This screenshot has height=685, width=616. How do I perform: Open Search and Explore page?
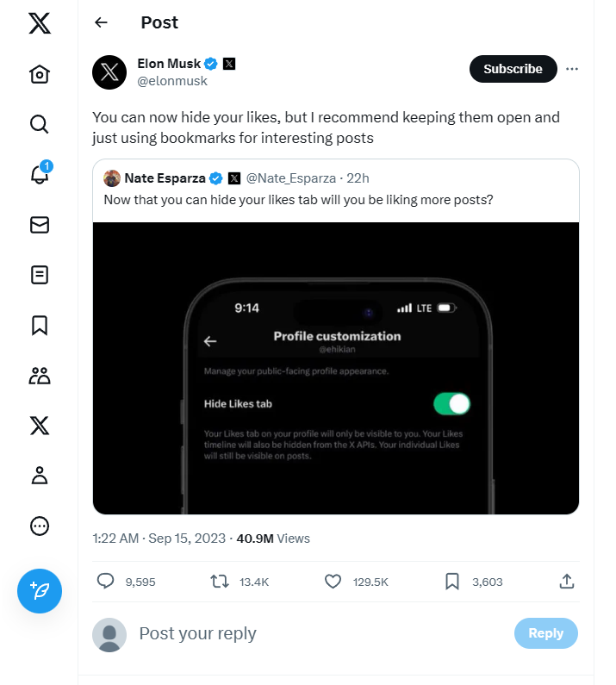[x=40, y=125]
